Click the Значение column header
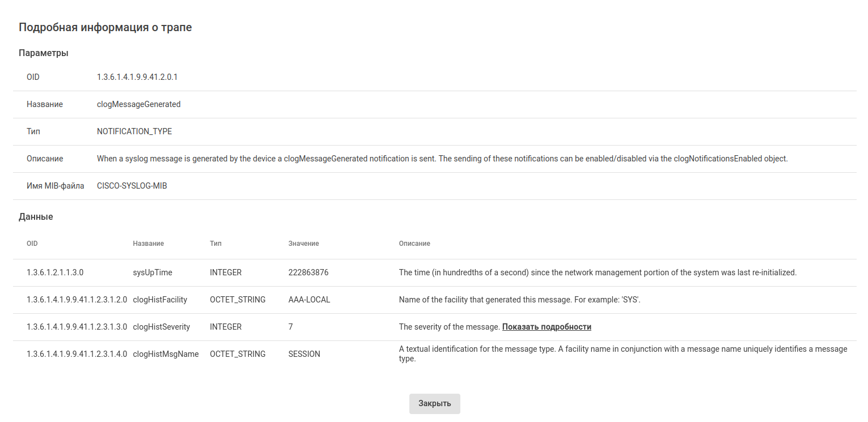The width and height of the screenshot is (868, 422). tap(304, 244)
